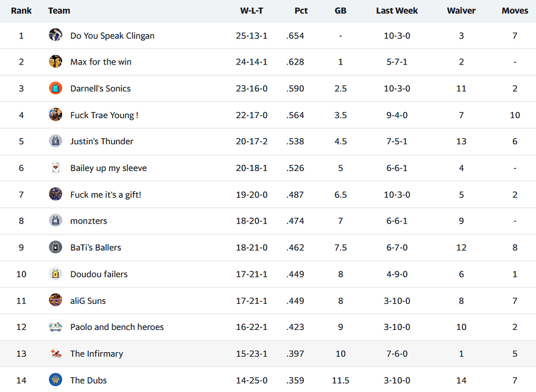Click Justin's Thunder jersey avatar
536x392 pixels.
click(55, 141)
